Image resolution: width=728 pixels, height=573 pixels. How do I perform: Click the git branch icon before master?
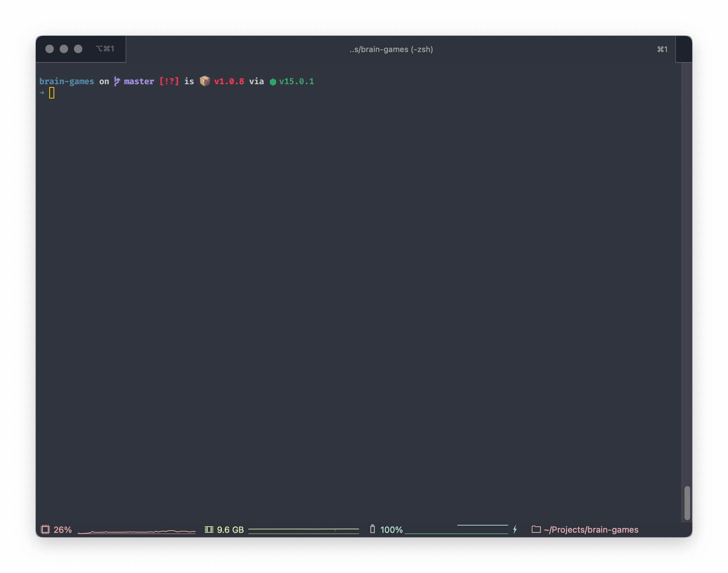pyautogui.click(x=117, y=81)
